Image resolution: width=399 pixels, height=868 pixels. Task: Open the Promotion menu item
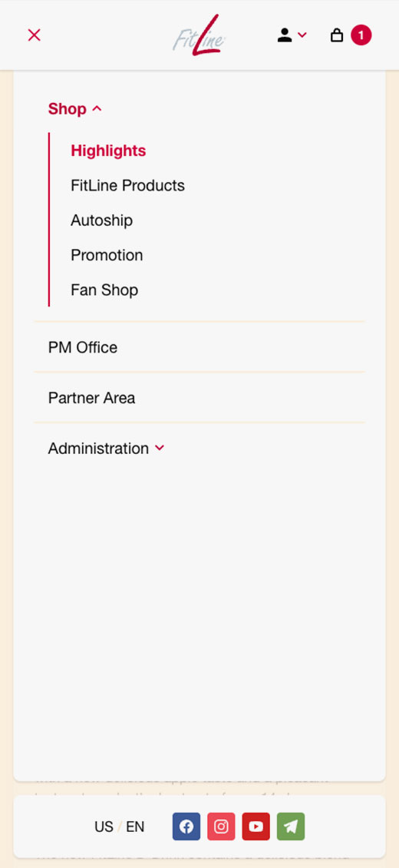click(107, 255)
